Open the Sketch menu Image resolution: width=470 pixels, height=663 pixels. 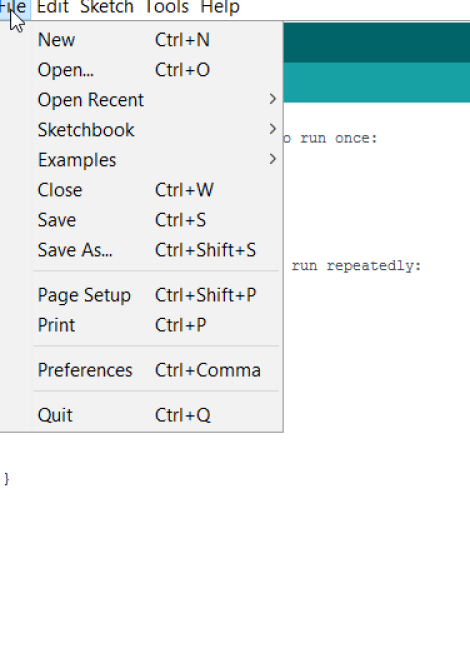[107, 8]
